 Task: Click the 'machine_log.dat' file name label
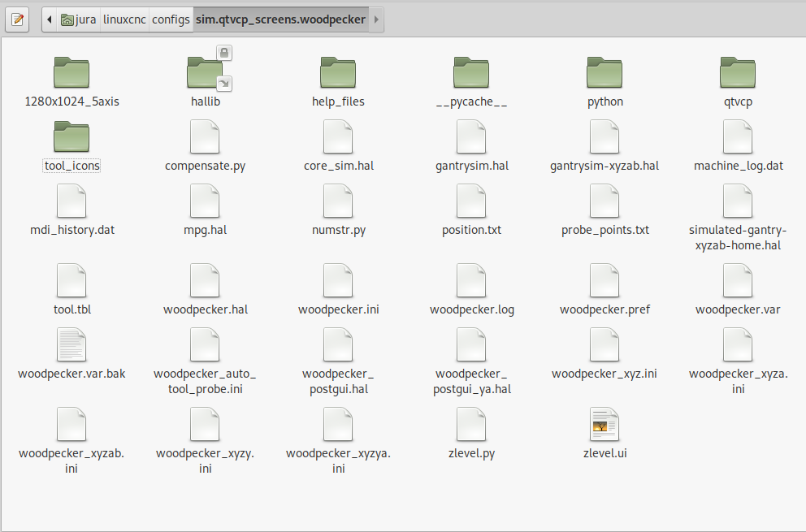pyautogui.click(x=738, y=166)
